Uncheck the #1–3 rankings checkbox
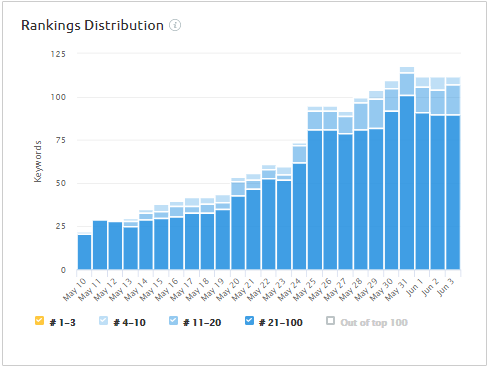The width and height of the screenshot is (489, 369). click(x=39, y=321)
